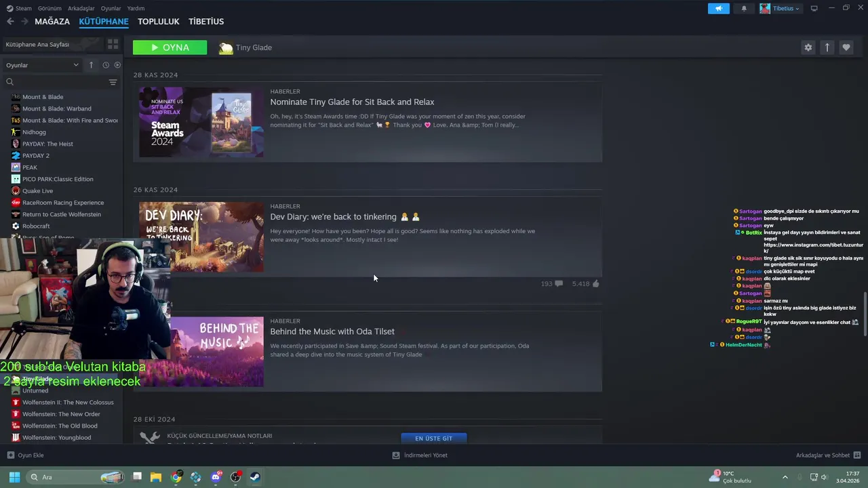Open the Windows Start menu
Screen dimensions: 868x488
coord(14,477)
